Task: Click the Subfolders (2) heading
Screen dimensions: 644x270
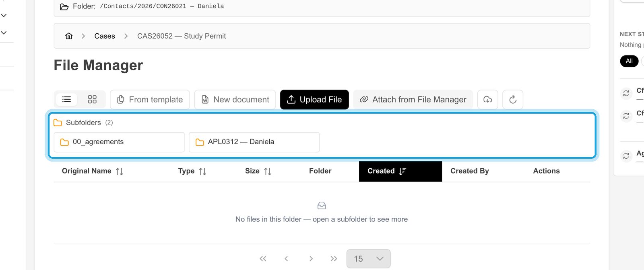Action: coord(83,123)
